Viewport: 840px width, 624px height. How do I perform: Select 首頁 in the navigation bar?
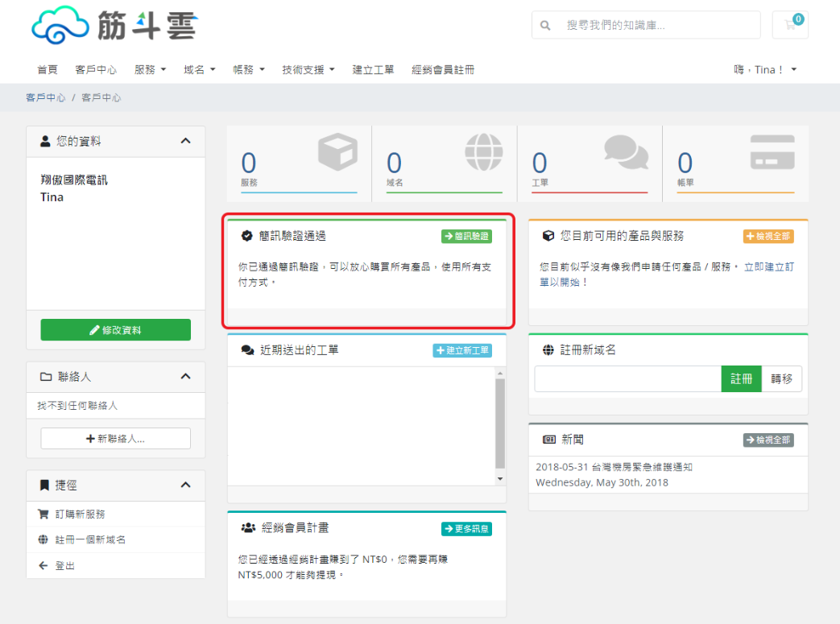[47, 69]
